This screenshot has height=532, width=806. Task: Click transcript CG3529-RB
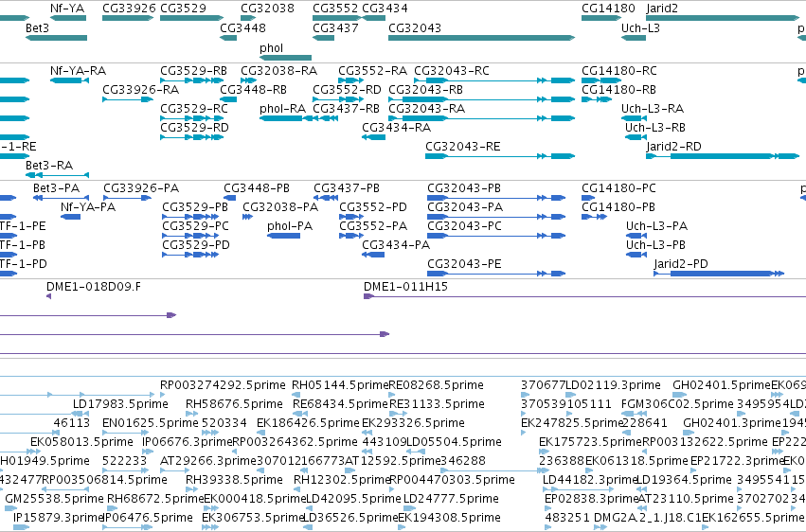point(194,70)
